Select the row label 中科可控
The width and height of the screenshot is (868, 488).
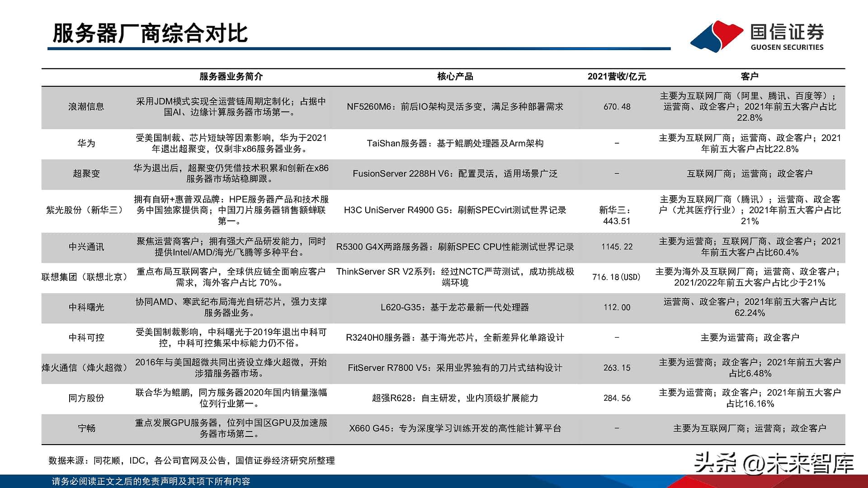click(x=86, y=338)
